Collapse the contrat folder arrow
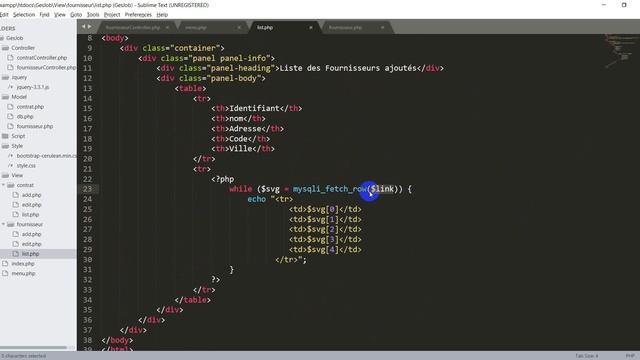This screenshot has height=360, width=640. point(4,185)
